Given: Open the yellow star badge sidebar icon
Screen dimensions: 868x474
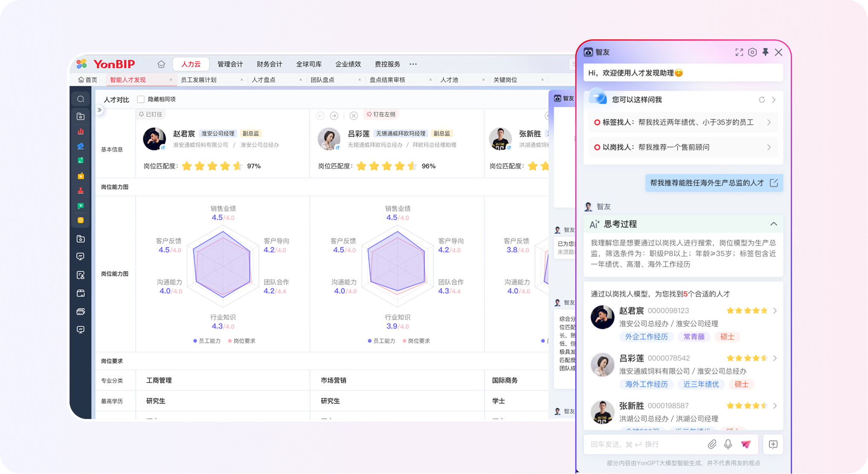Looking at the screenshot, I should click(81, 220).
